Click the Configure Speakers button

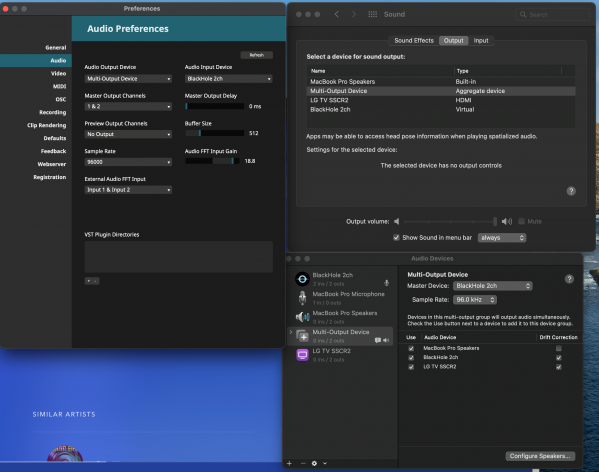[x=540, y=456]
